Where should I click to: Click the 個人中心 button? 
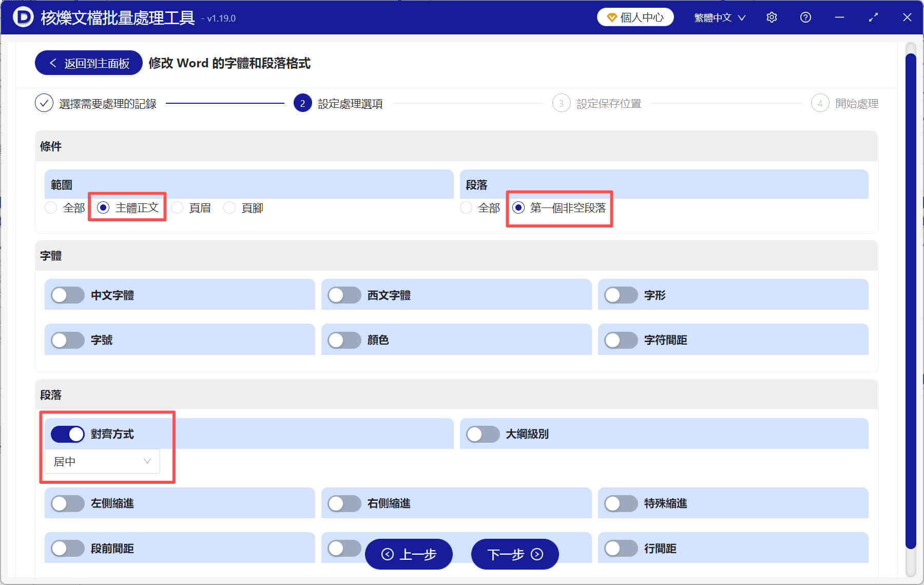(635, 17)
